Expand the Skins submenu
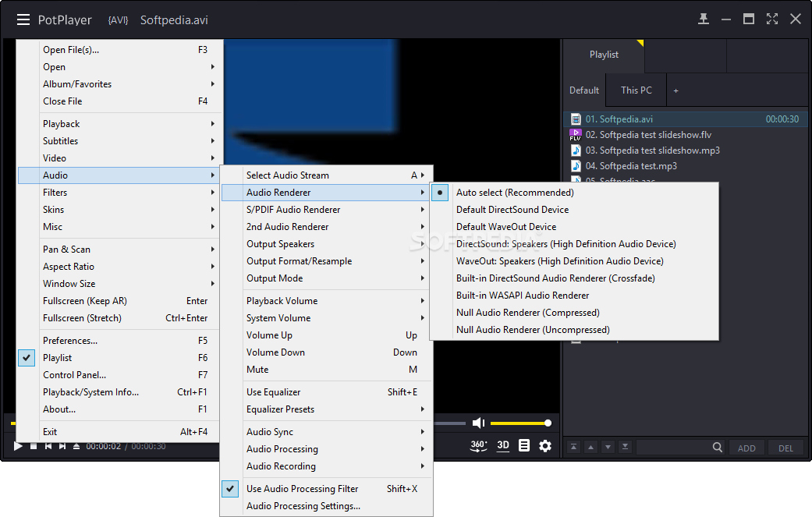The width and height of the screenshot is (812, 517). (120, 210)
